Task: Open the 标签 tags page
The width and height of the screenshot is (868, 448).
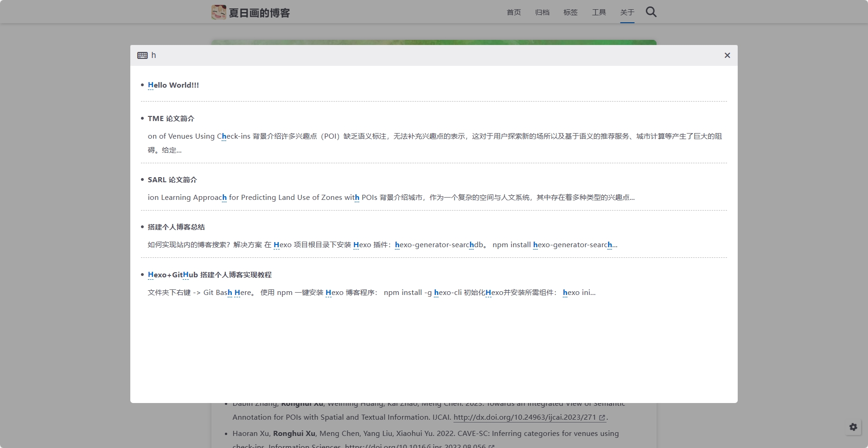Action: pos(570,13)
